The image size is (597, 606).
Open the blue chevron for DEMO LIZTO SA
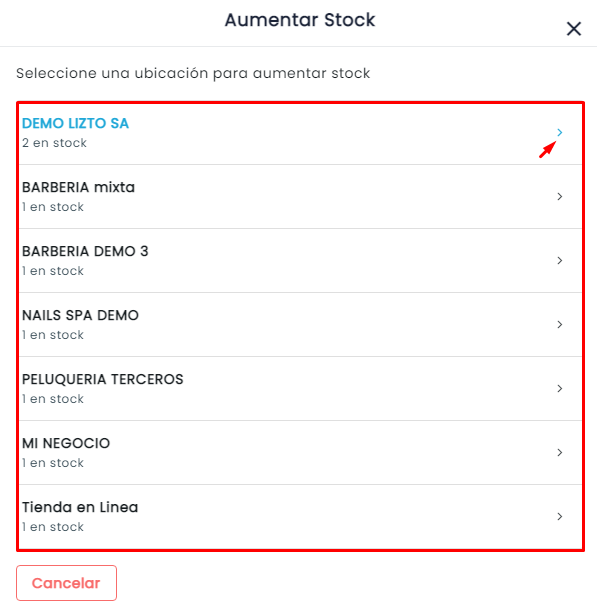click(560, 133)
